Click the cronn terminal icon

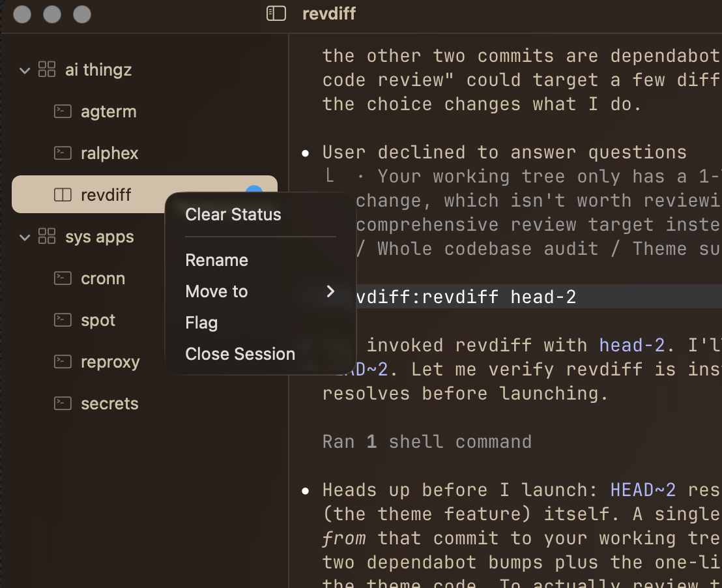(x=63, y=278)
